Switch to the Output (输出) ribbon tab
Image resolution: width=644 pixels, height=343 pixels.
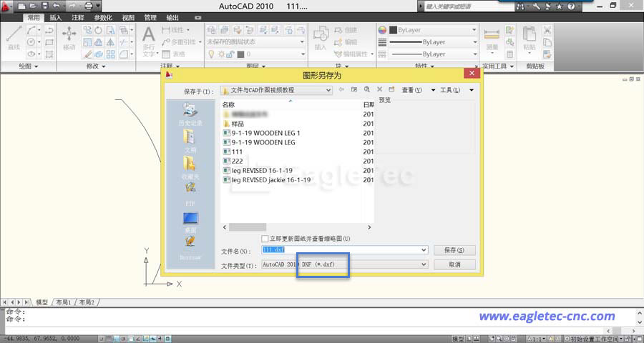coord(172,18)
